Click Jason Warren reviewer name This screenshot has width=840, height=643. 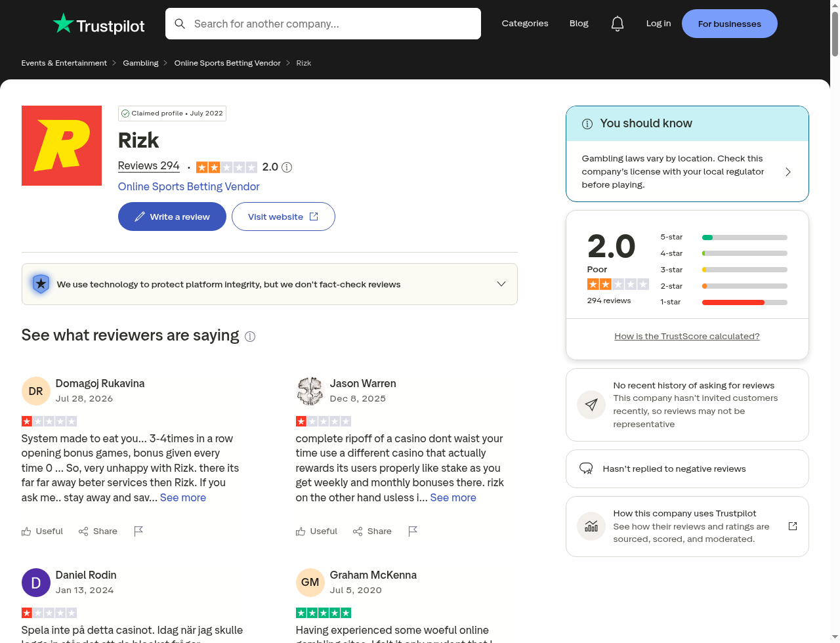tap(363, 383)
